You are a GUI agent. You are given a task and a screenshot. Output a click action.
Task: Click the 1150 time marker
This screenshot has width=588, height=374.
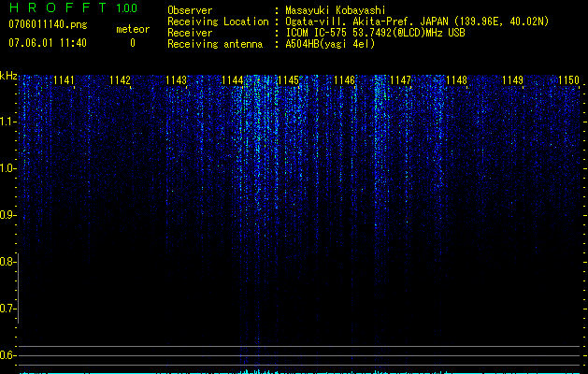coord(569,80)
